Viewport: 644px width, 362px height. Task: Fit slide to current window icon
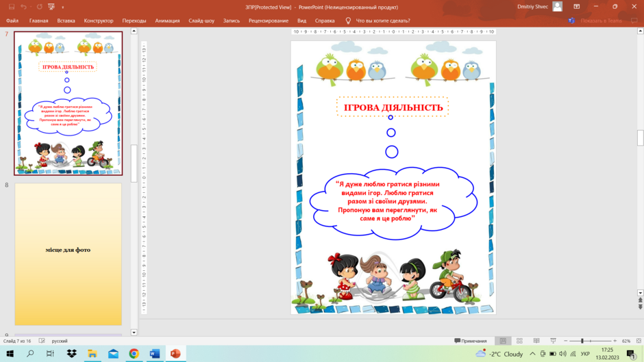pos(639,341)
